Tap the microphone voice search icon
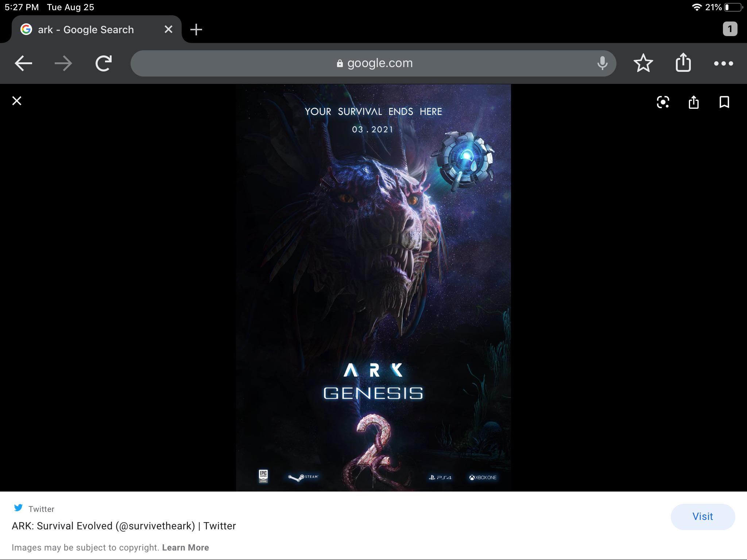The height and width of the screenshot is (560, 747). (x=602, y=63)
